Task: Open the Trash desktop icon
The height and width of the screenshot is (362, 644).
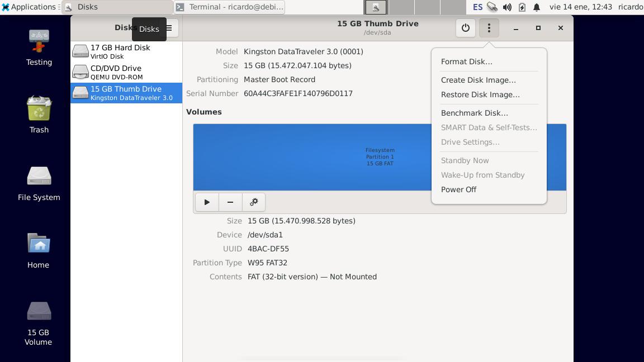Action: [39, 115]
